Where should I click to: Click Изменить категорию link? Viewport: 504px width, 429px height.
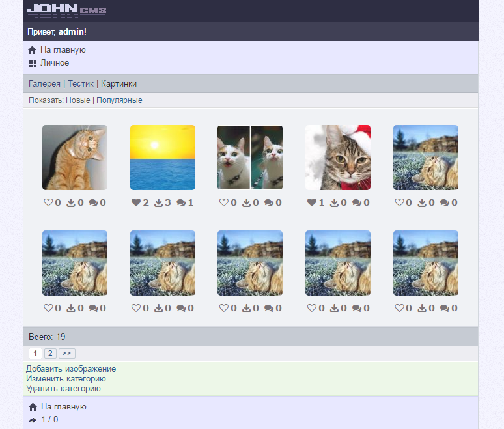click(66, 379)
